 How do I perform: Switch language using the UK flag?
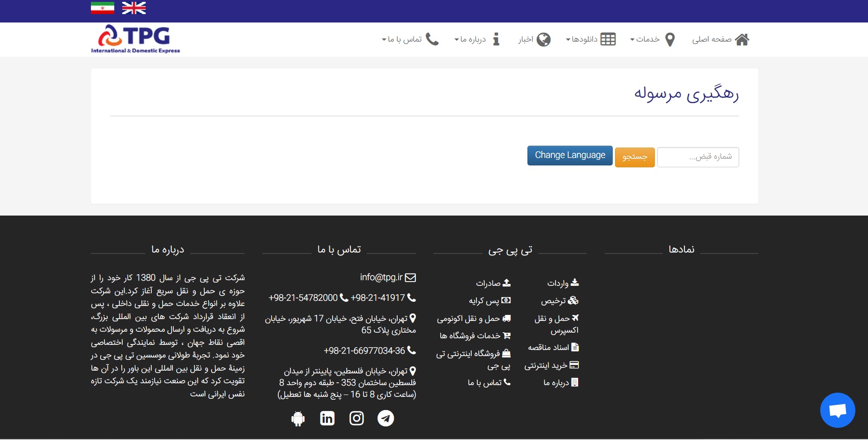tap(134, 8)
